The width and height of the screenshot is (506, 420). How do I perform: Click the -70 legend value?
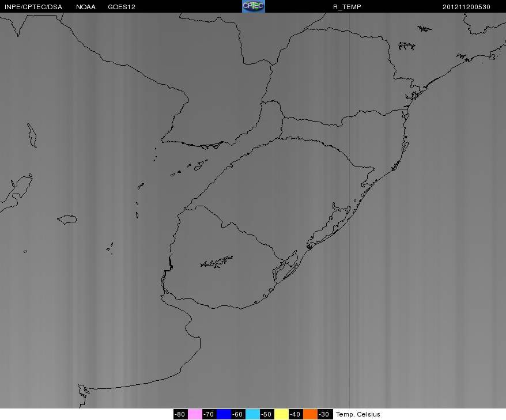pyautogui.click(x=209, y=414)
